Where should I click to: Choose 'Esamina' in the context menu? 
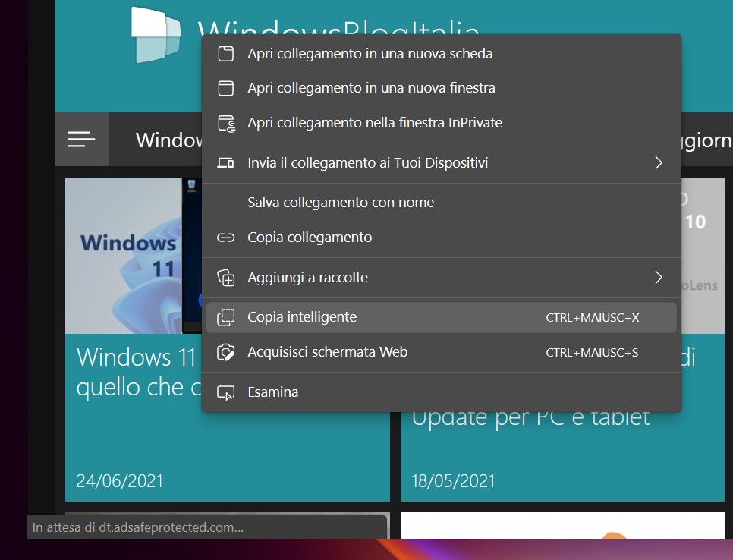(442, 392)
